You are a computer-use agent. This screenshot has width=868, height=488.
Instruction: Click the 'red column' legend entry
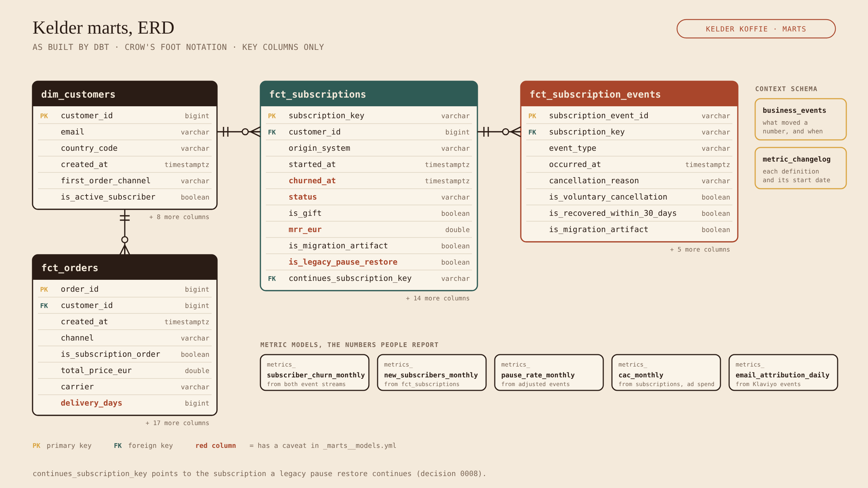(x=216, y=446)
